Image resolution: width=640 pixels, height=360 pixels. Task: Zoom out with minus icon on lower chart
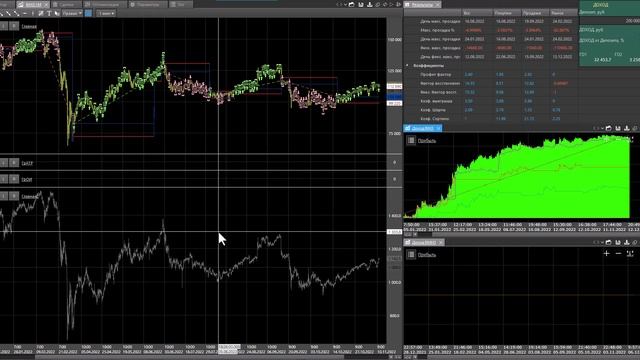tap(618, 253)
